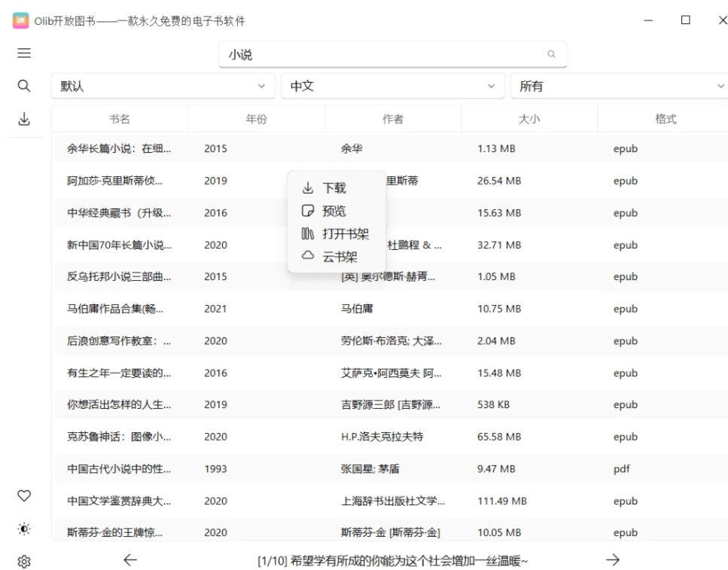728x570 pixels.
Task: Expand the 中文 language dropdown
Action: pyautogui.click(x=392, y=87)
